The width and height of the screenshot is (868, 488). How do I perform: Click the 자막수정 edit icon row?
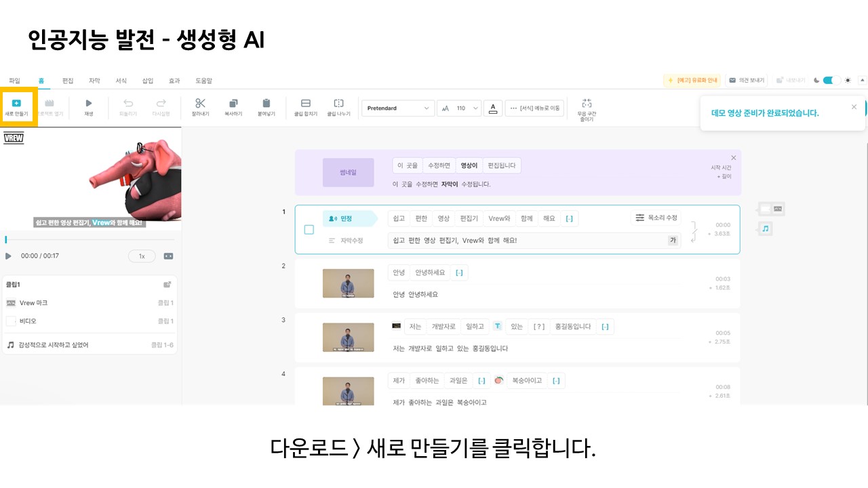click(346, 241)
